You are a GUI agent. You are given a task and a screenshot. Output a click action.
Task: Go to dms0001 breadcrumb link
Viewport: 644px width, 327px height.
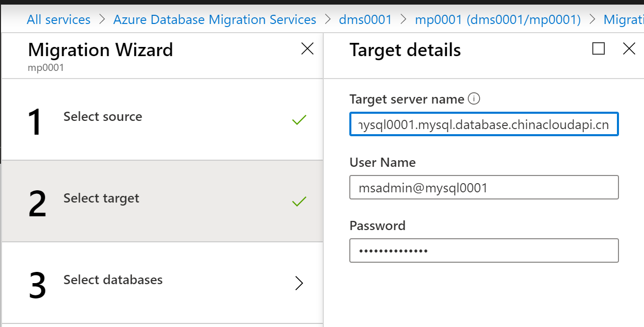pos(365,20)
